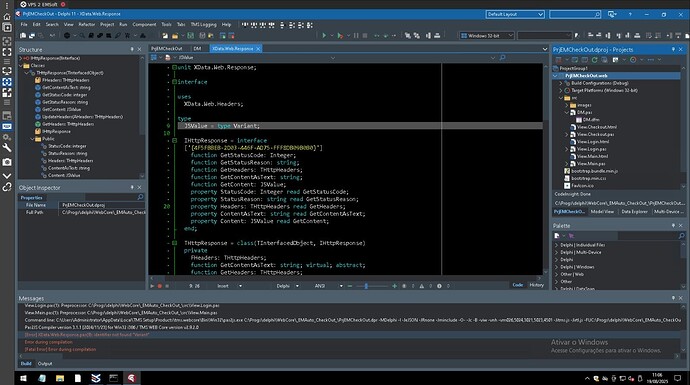Click the Properties tab in Object Inspector
This screenshot has width=690, height=385.
tap(32, 198)
